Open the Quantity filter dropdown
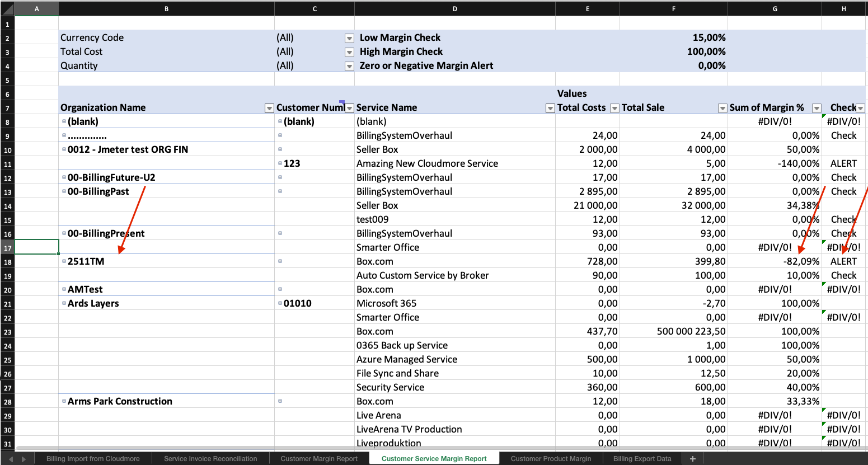 pyautogui.click(x=349, y=67)
